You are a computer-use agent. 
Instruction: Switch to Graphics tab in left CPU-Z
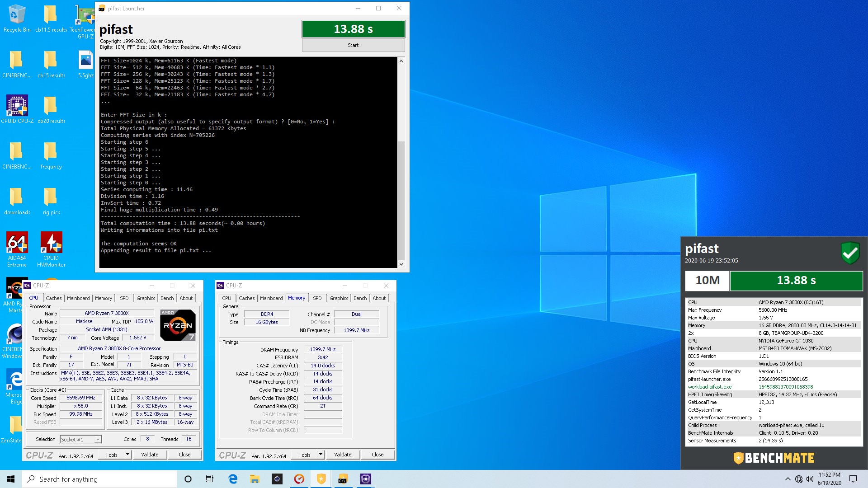tap(146, 298)
